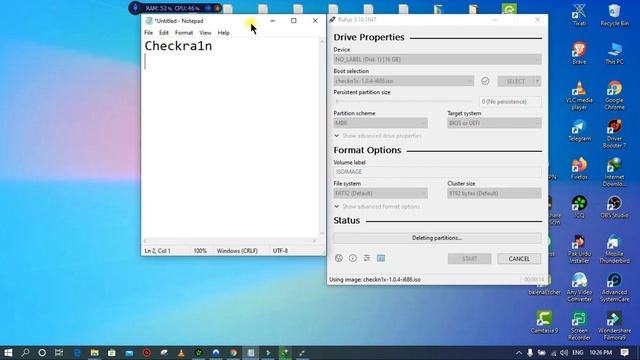Open Pak Urdu Installer shortcut

(579, 249)
